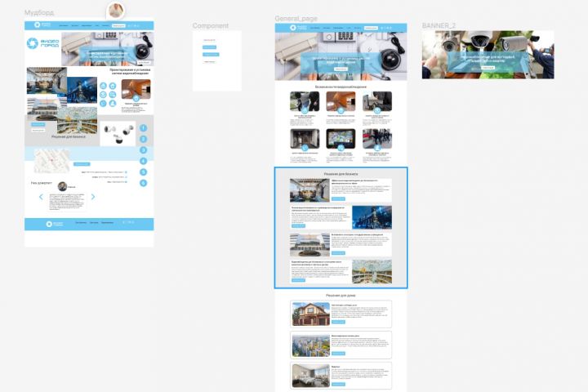Click the tablet map feature thumbnail in General_page
588x392 pixels.
341,139
